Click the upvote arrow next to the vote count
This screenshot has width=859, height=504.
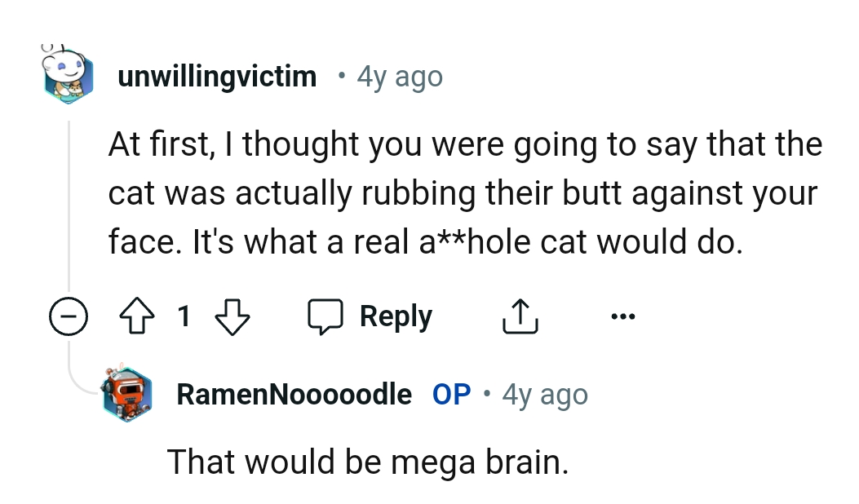(x=137, y=316)
